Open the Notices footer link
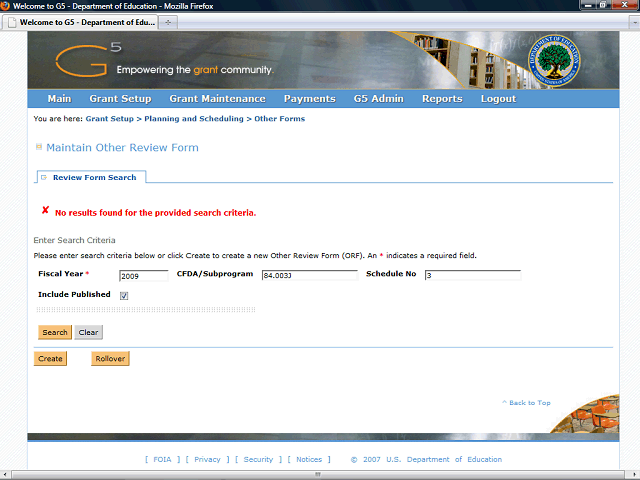 309,460
